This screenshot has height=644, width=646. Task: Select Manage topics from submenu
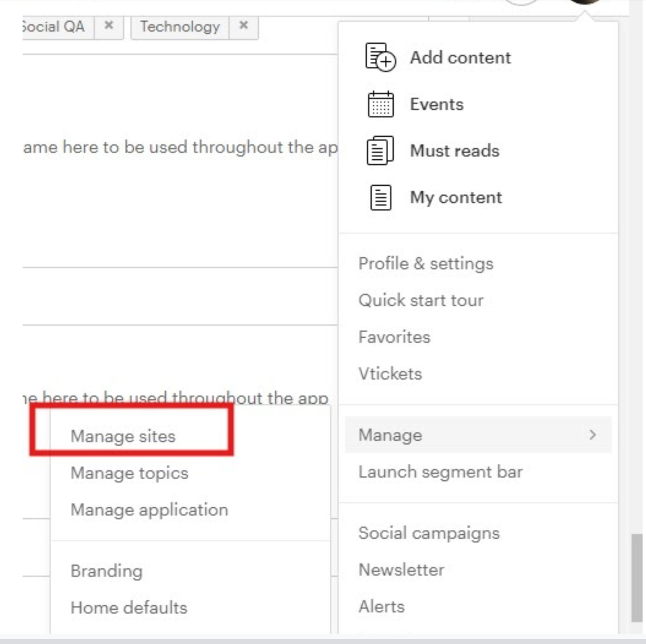129,473
